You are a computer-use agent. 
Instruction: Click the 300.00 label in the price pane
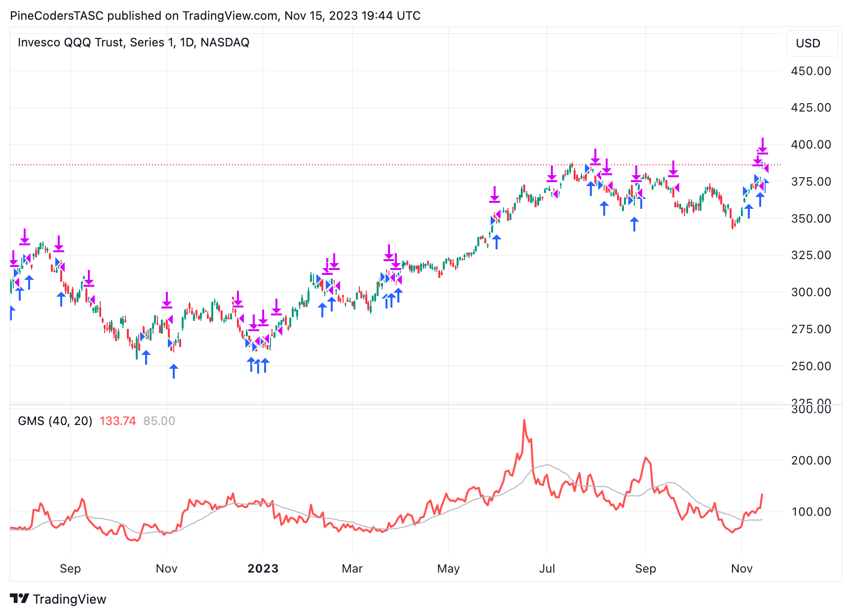click(x=811, y=292)
